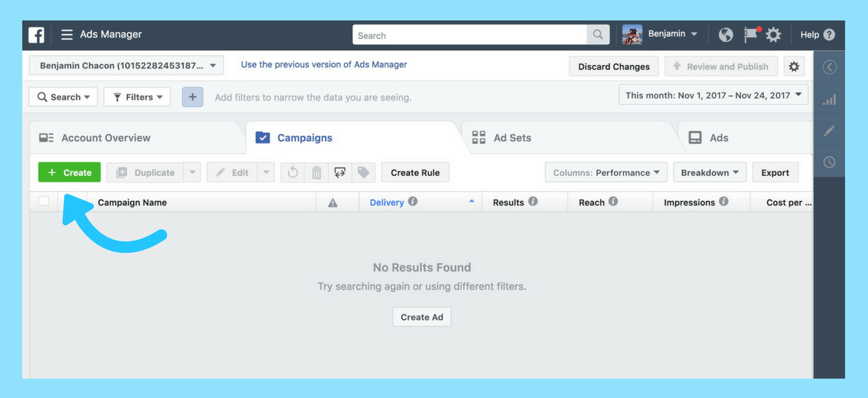Viewport: 868px width, 398px height.
Task: Click the Duplicate button
Action: [145, 173]
